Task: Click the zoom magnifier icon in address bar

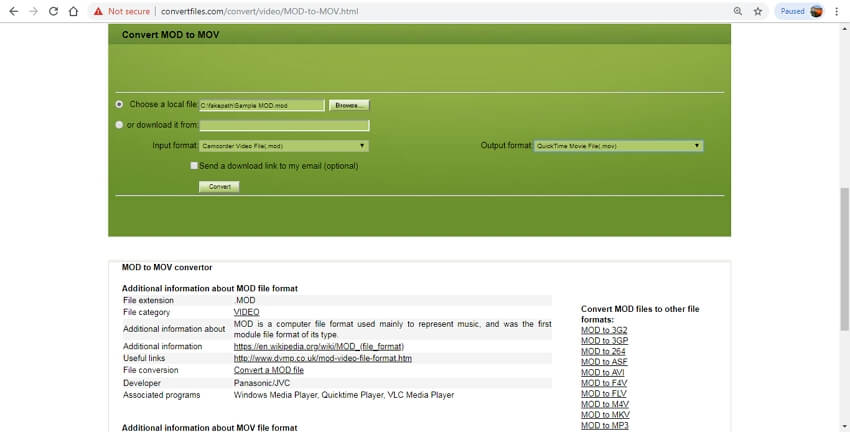Action: 737,11
